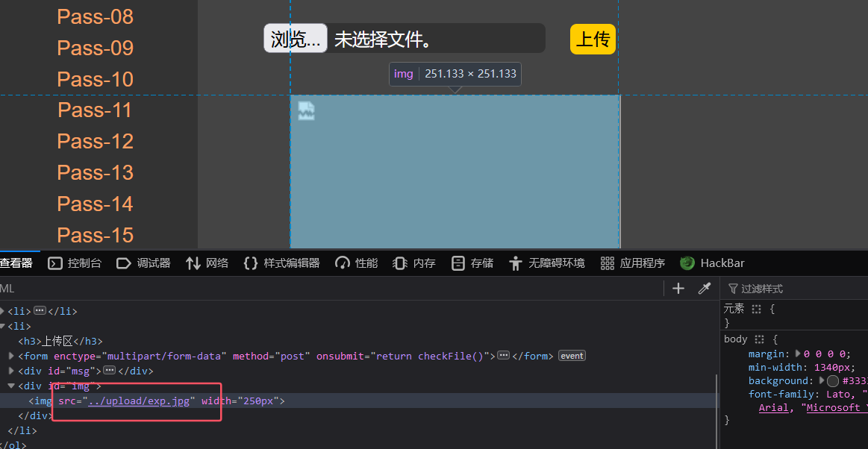Open Pass-15 in the sidebar

pyautogui.click(x=96, y=235)
